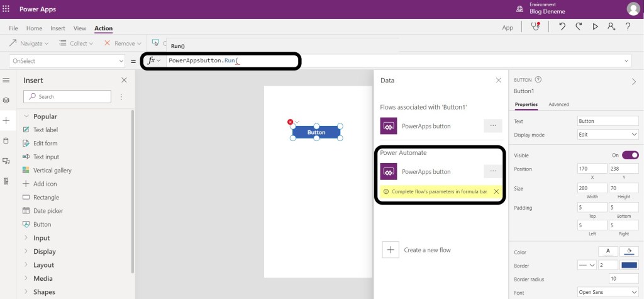Click the Undo arrow icon
The image size is (644, 299).
click(x=562, y=26)
